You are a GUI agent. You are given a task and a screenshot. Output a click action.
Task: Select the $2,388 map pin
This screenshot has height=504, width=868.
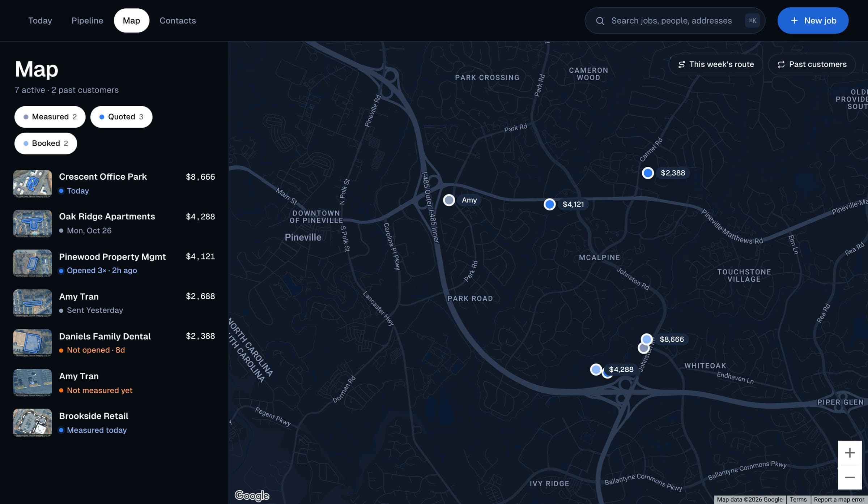pyautogui.click(x=648, y=173)
